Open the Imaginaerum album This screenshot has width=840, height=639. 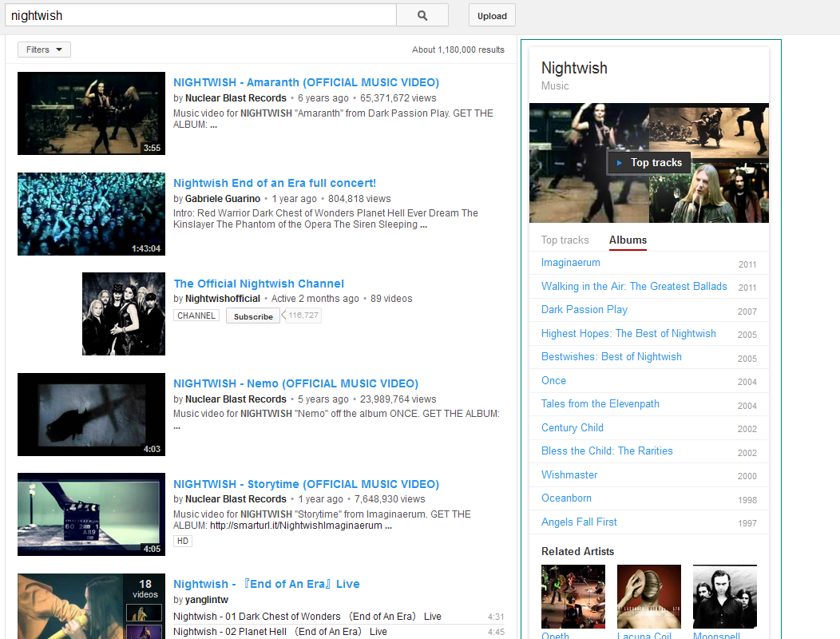pos(571,263)
